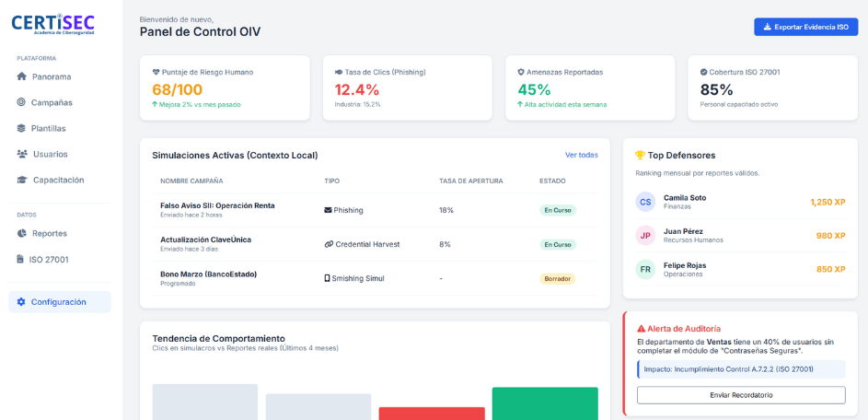
Task: Click the Usuarios people icon
Action: [x=22, y=154]
